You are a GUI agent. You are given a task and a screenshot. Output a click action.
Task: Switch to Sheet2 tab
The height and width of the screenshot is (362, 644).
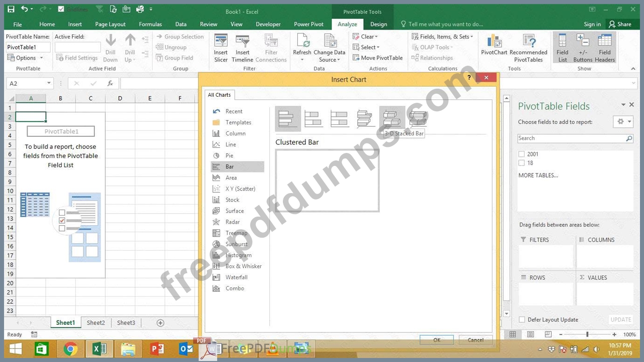click(96, 323)
